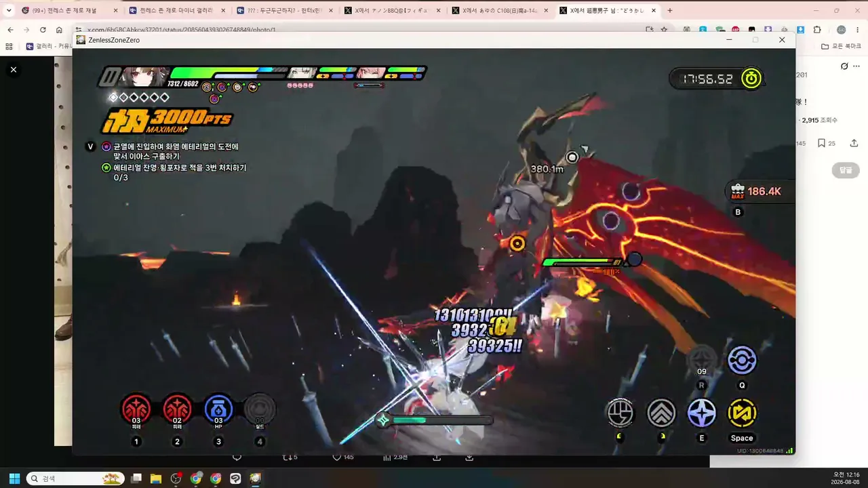
Task: Click the purple main-objective icon
Action: pos(106,146)
